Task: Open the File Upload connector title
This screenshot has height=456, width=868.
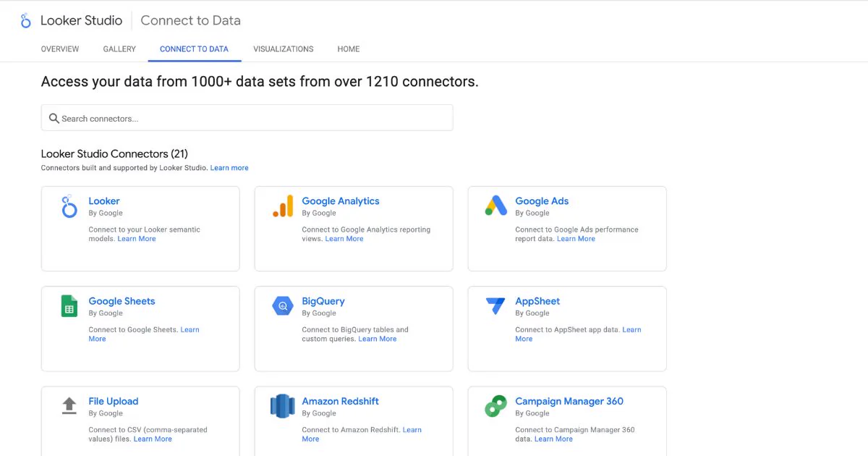Action: (x=114, y=401)
